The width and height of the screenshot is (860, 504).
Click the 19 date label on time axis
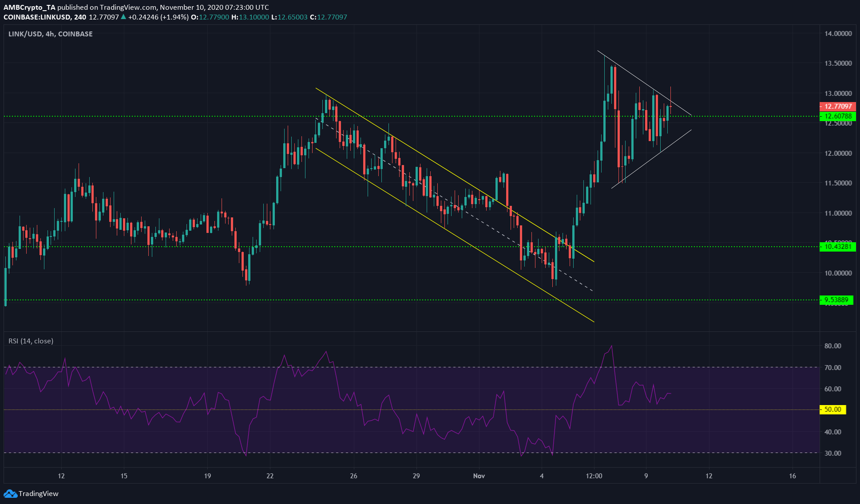coord(207,476)
